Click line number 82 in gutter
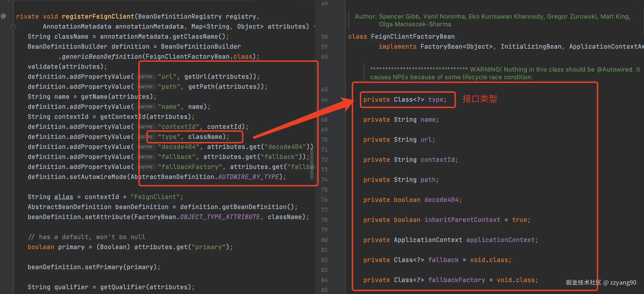Viewport: 644px width, 294px height. coord(324,260)
